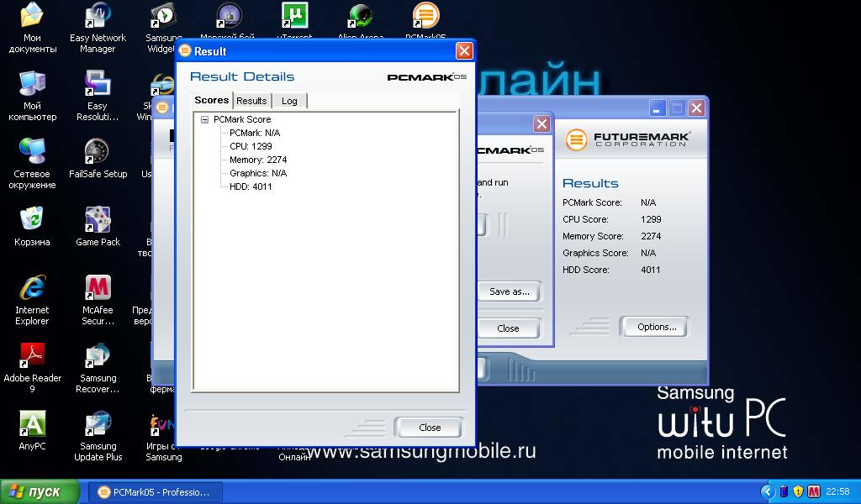Open the Корзина recycle bin icon
Screen dimensions: 861x504
pos(32,227)
